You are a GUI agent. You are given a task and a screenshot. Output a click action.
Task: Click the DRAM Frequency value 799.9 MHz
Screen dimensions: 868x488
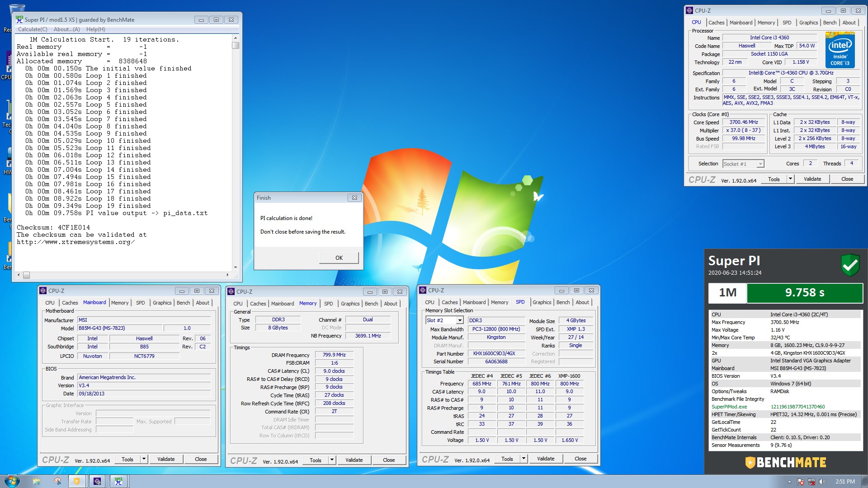pos(334,355)
